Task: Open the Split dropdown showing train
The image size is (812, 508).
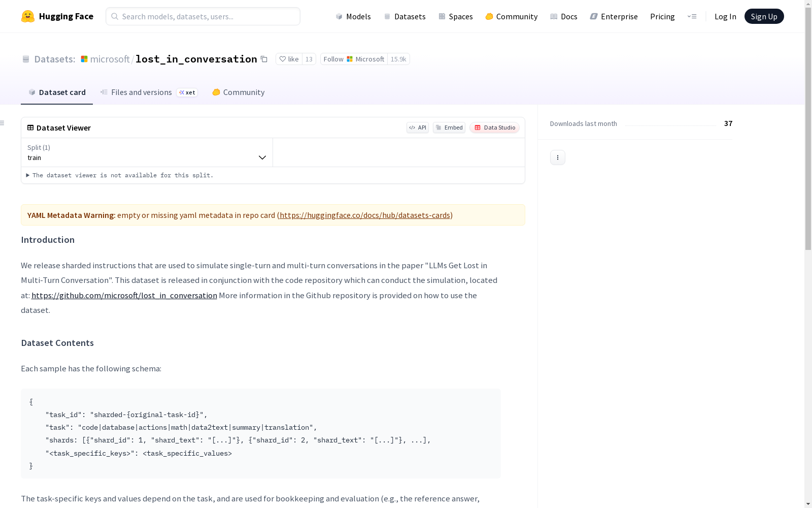Action: click(147, 152)
